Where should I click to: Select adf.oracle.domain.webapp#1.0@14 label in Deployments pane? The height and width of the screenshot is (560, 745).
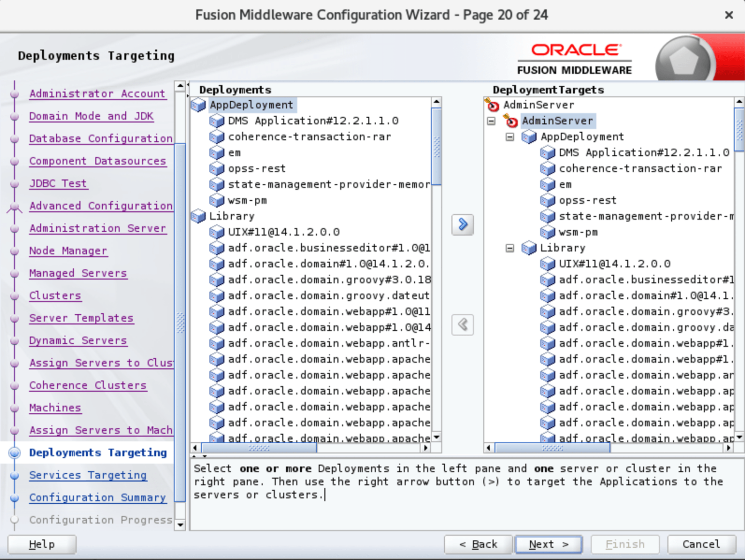click(329, 328)
